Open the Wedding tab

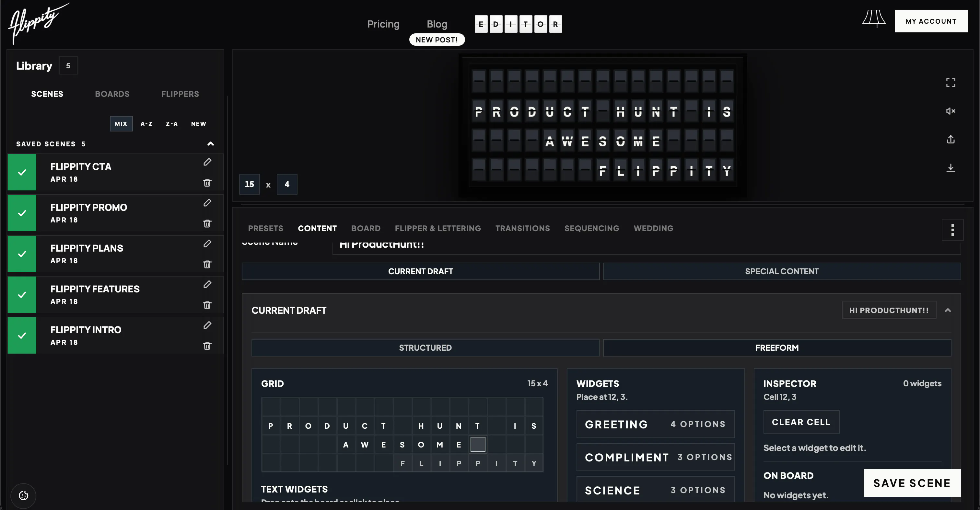click(653, 228)
